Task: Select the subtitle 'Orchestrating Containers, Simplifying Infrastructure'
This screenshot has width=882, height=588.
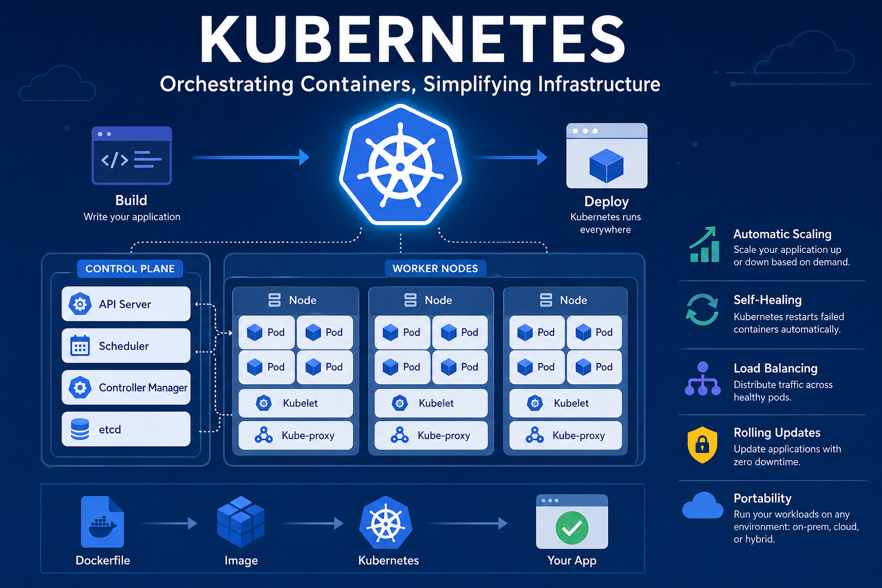Action: pos(410,84)
